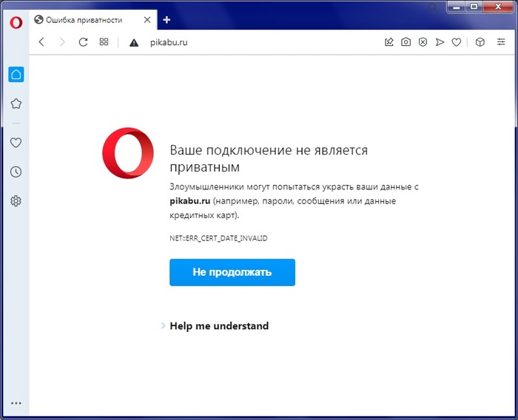
Task: Go to start page via sidebar home icon
Action: 16,74
